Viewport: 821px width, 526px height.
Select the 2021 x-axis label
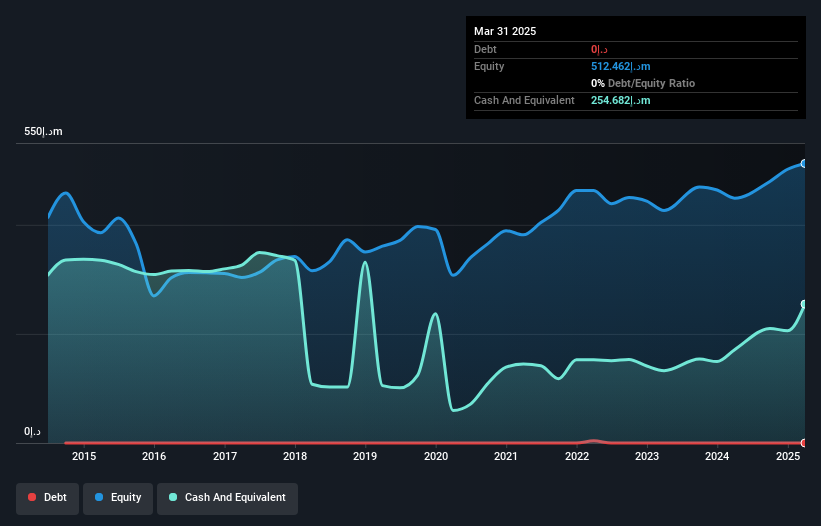click(506, 456)
